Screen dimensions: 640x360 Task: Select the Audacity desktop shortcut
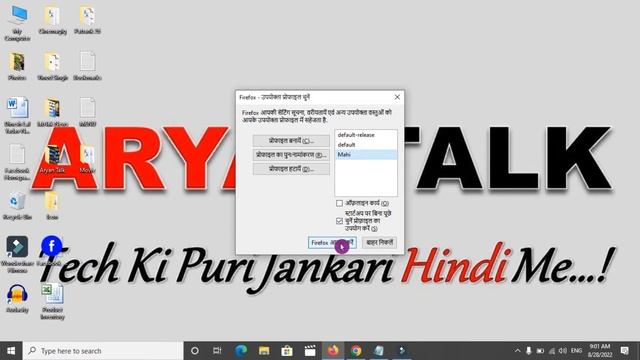17,299
